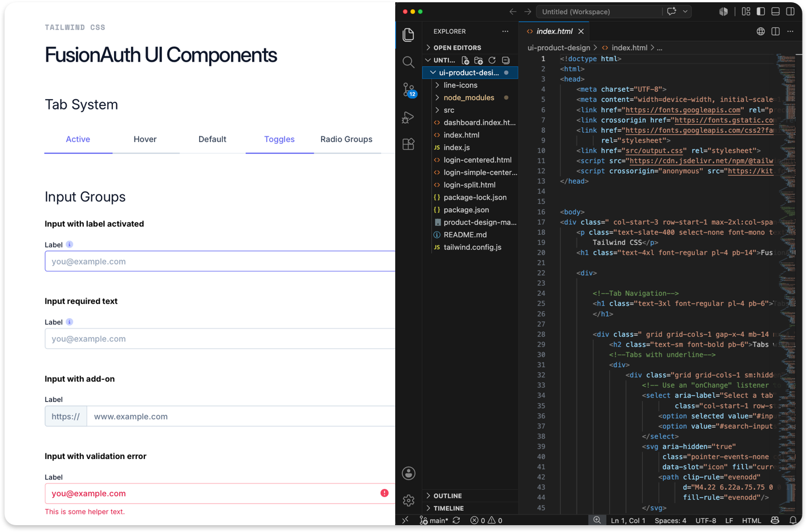Image resolution: width=807 pixels, height=532 pixels.
Task: Expand the OPEN EDITORS section
Action: coord(471,48)
